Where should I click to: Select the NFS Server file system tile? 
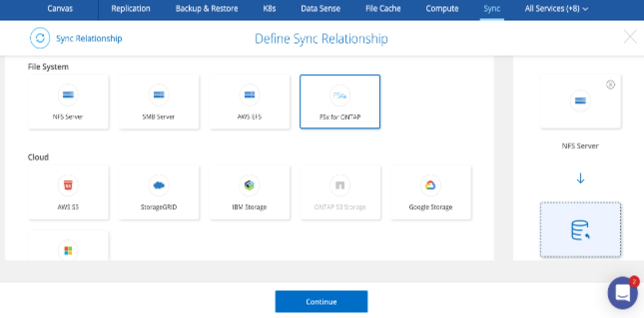(68, 101)
